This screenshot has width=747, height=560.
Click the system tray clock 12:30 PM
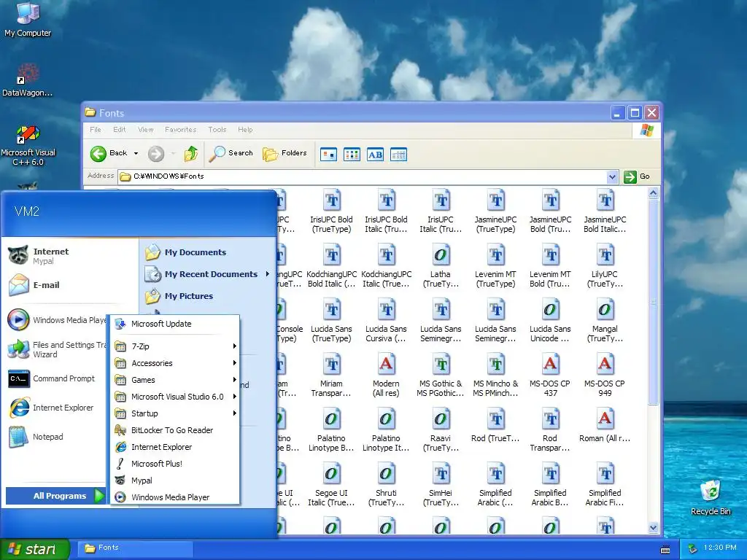point(720,548)
